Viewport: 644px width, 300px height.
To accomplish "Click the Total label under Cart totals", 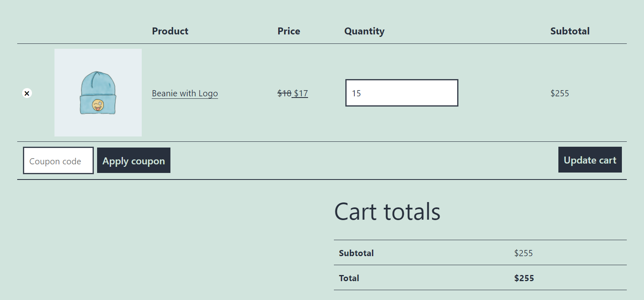I will [x=349, y=278].
